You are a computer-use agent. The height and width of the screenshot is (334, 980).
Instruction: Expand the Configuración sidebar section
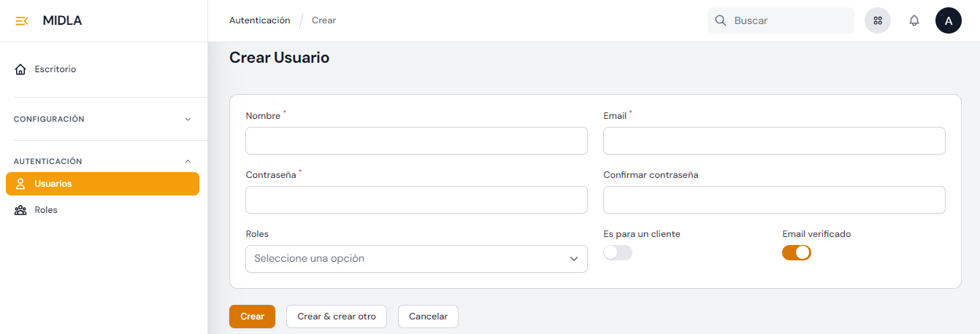[x=188, y=119]
